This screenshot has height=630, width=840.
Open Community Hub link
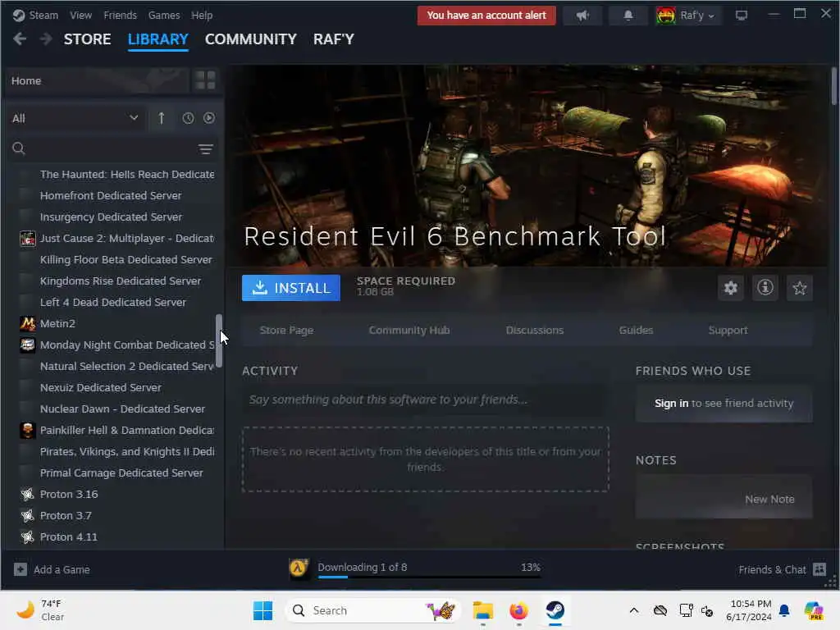[x=409, y=330]
